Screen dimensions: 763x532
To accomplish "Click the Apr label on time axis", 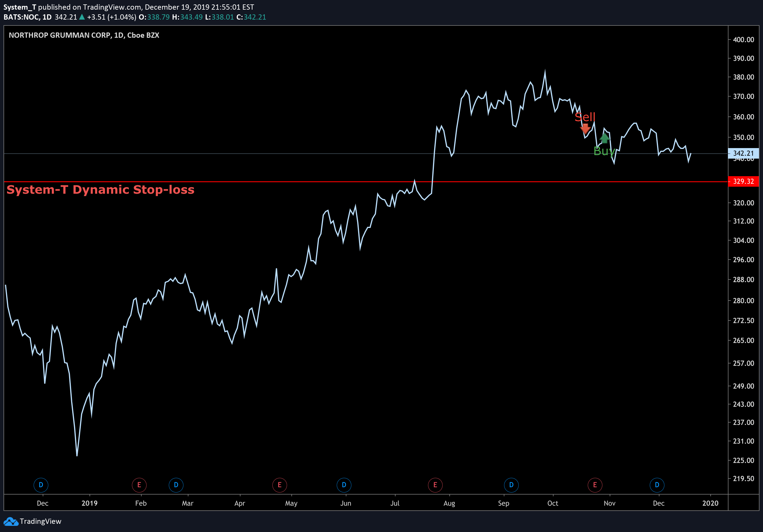I will (240, 503).
